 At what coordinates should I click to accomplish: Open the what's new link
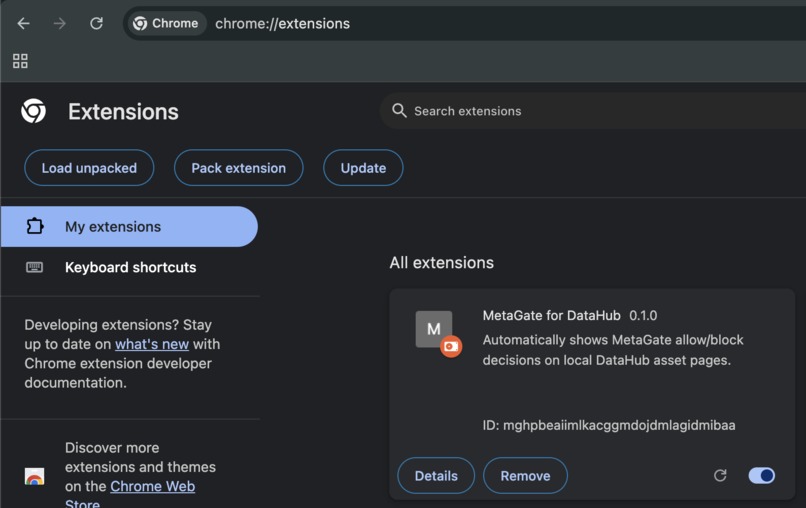point(152,344)
